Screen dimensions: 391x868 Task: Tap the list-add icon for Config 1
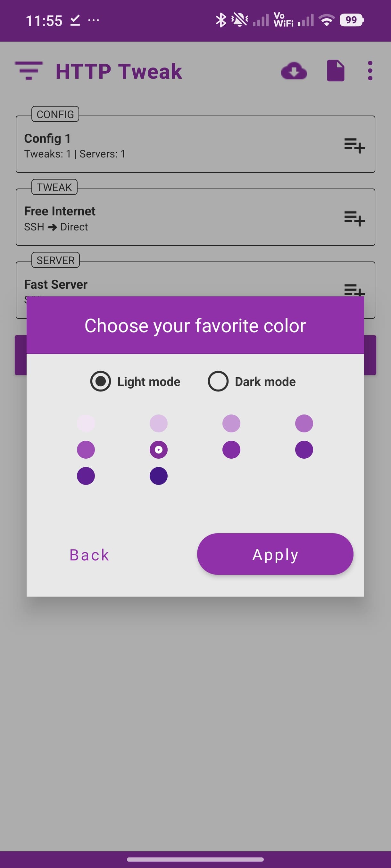[354, 146]
